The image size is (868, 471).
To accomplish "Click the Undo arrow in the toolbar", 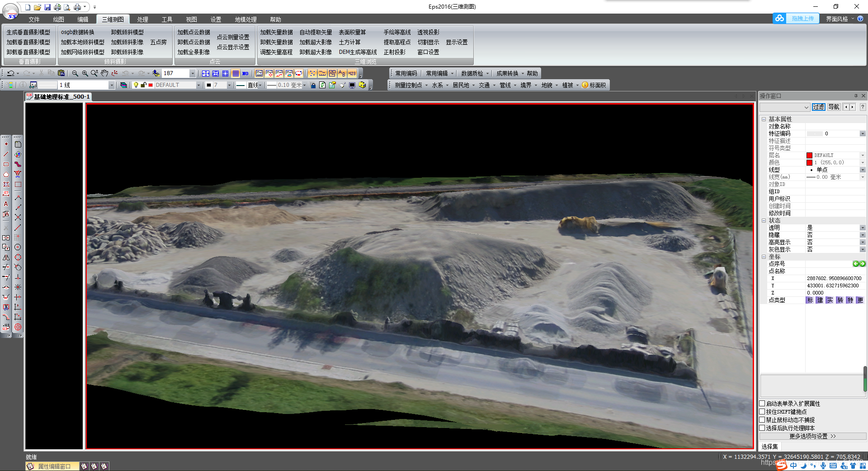I will coord(10,73).
